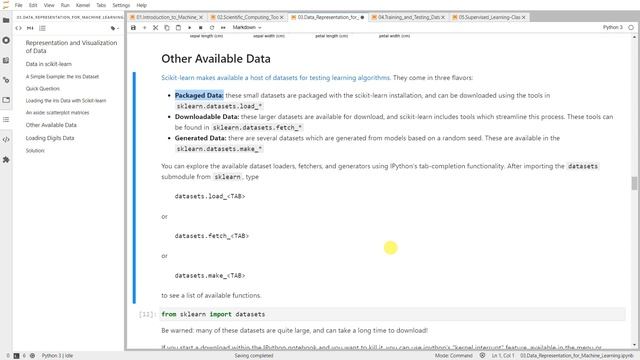Open the Settings menu

pyautogui.click(x=121, y=5)
